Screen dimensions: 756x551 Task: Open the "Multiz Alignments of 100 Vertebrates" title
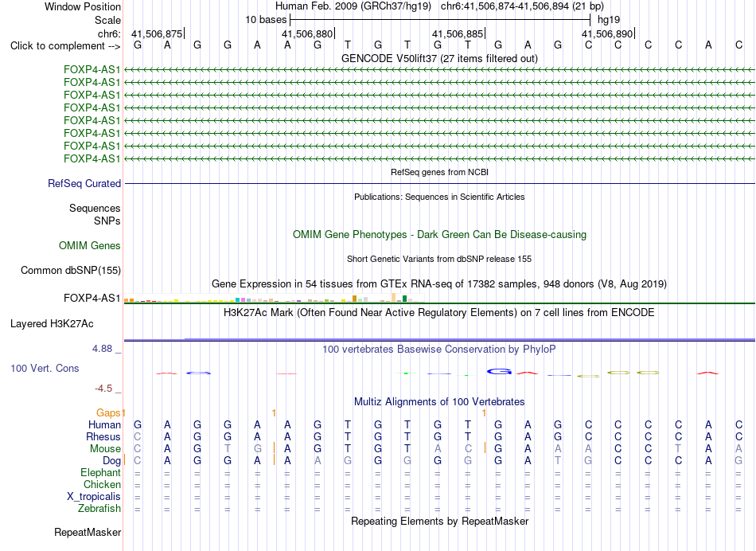tap(439, 402)
